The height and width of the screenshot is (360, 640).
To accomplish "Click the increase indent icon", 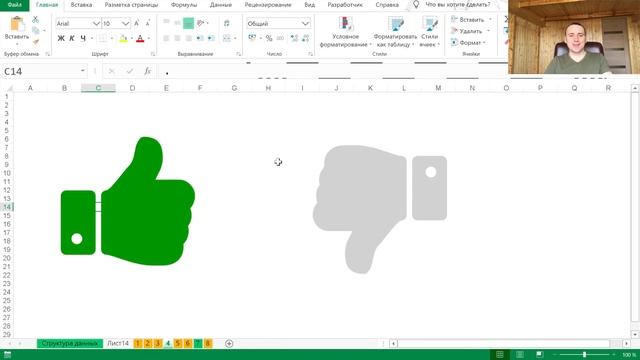I will (x=211, y=38).
